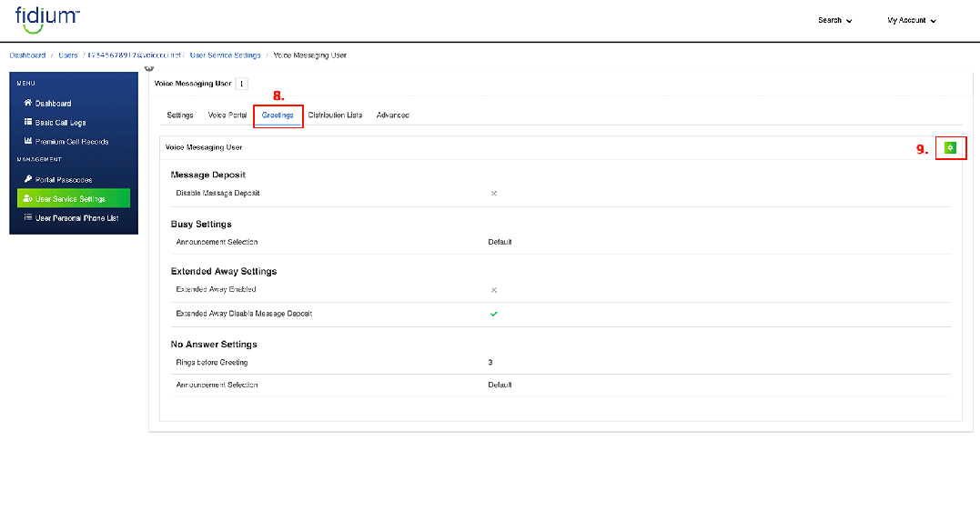The width and height of the screenshot is (980, 511).
Task: Click the Fidium logo
Action: [x=46, y=19]
